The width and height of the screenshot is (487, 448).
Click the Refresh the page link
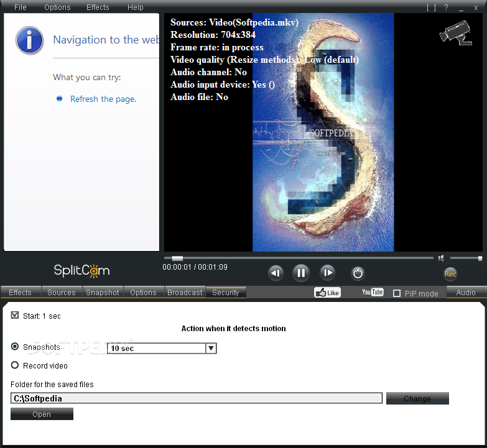pyautogui.click(x=103, y=99)
